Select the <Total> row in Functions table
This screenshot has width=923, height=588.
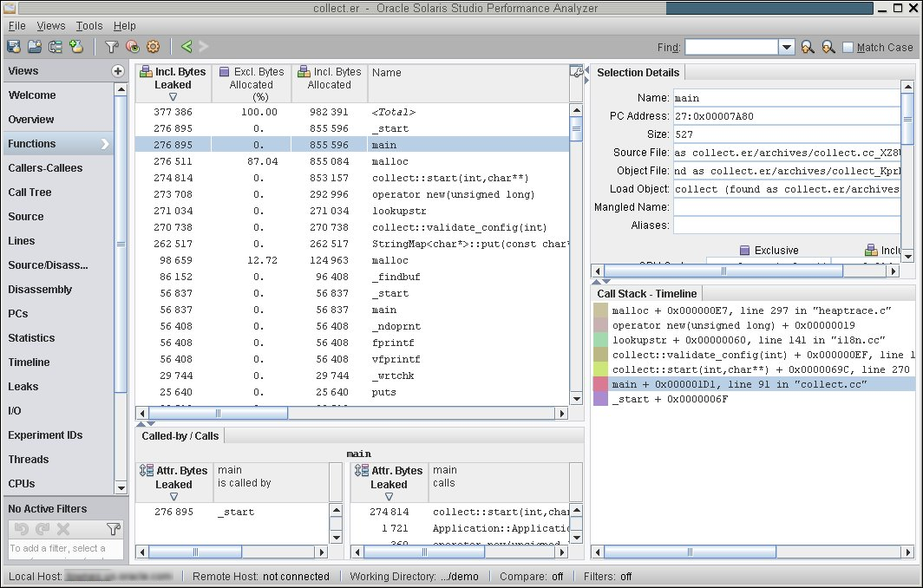(x=352, y=112)
